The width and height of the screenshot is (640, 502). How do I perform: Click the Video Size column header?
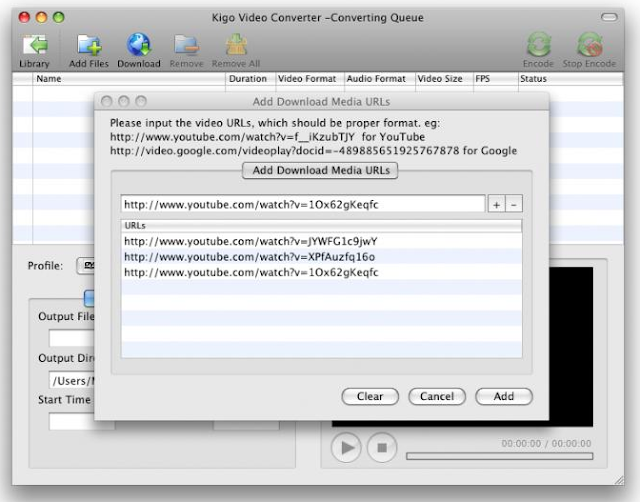(444, 79)
